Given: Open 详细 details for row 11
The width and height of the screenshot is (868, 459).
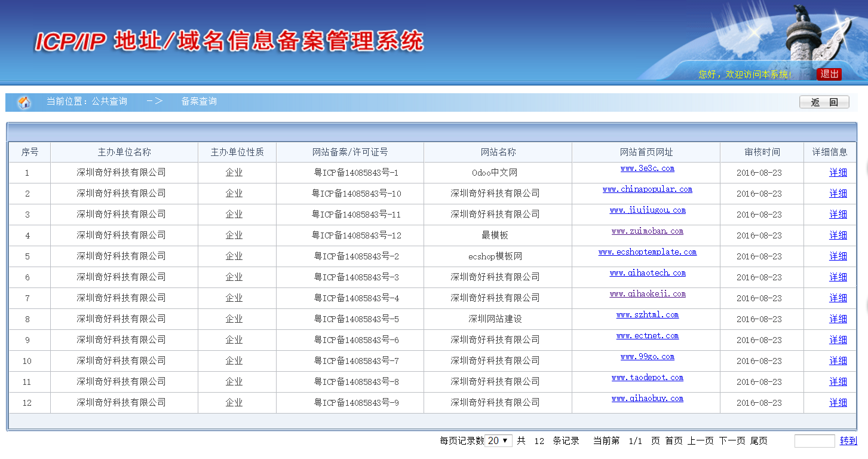Looking at the screenshot, I should click(x=838, y=382).
